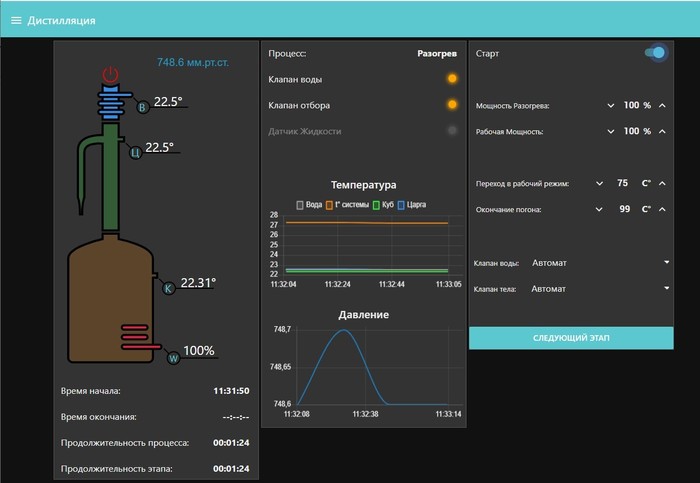The image size is (700, 483).
Task: Increase Мощность Разогрева with up chevron
Action: point(662,106)
